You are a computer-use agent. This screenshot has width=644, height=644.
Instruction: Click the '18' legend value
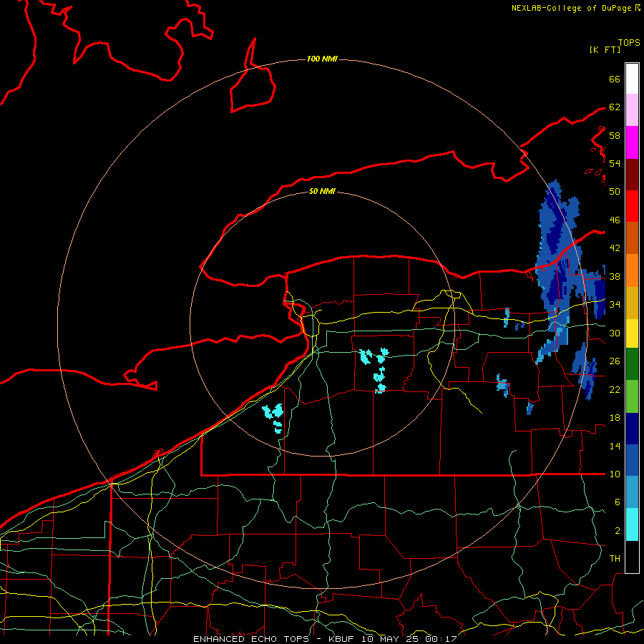click(615, 418)
